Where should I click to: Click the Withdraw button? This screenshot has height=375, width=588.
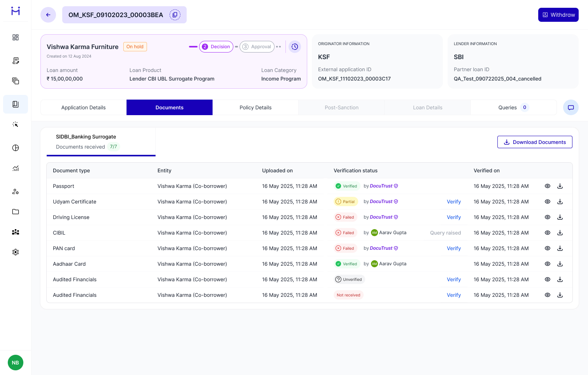pyautogui.click(x=558, y=14)
